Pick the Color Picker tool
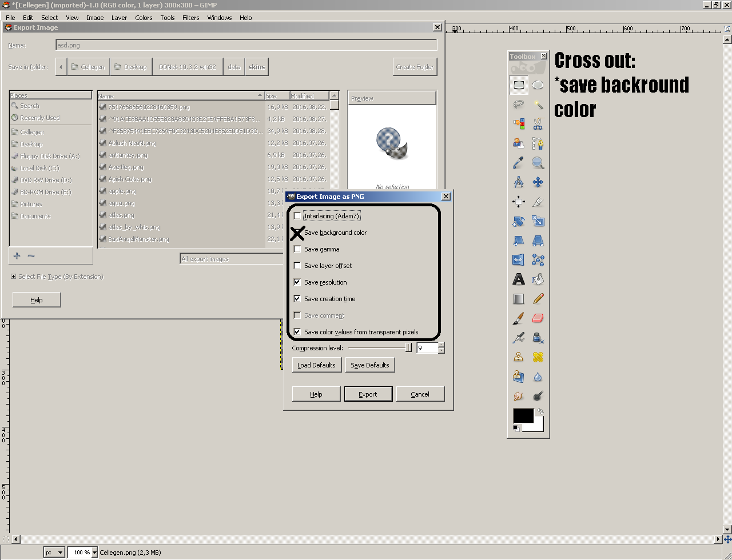 pos(519,162)
